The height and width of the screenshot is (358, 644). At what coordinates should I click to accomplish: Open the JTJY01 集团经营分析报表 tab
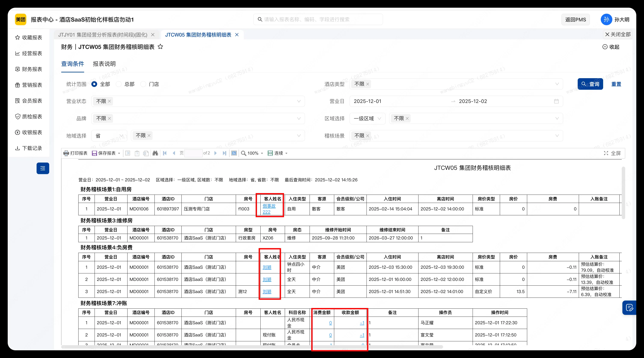[102, 35]
